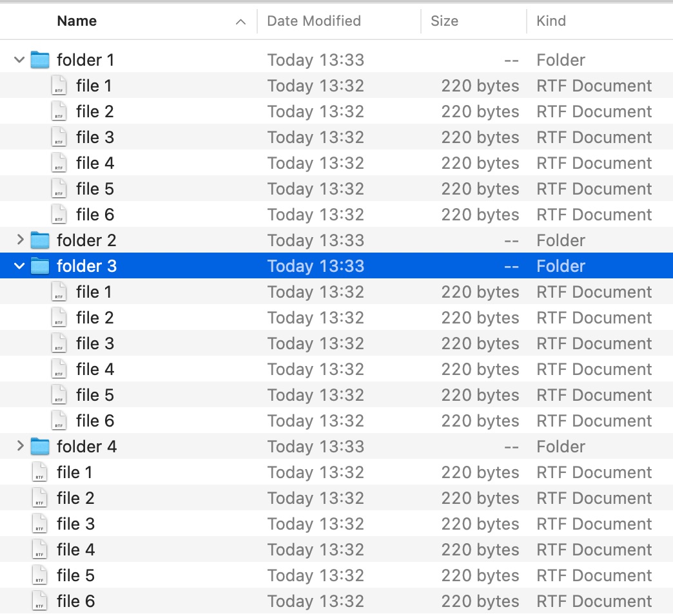Screen dimensions: 673x616
Task: Click the blue folder icon of folder 1
Action: click(40, 60)
